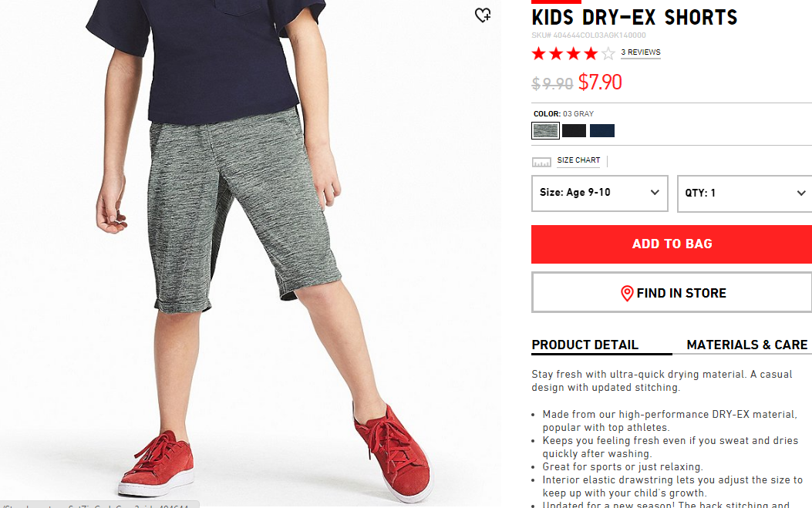Screen dimensions: 812x508
Task: Click the empty fifth rating star
Action: (x=608, y=53)
